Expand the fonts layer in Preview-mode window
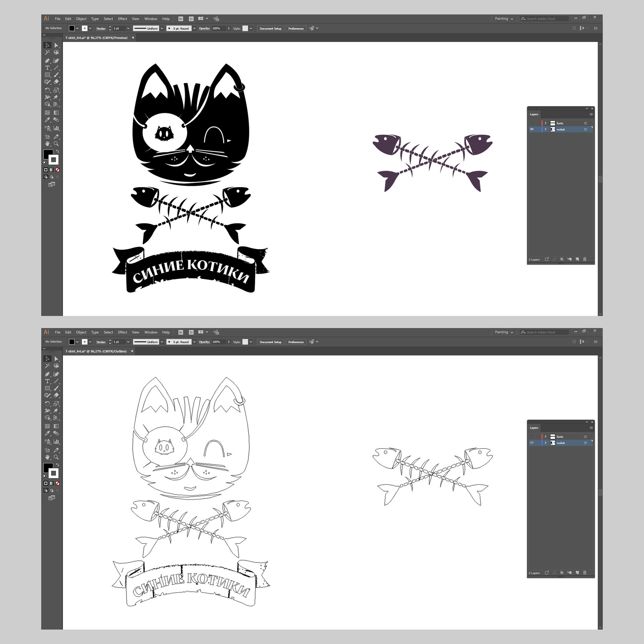The image size is (644, 644). tap(546, 123)
